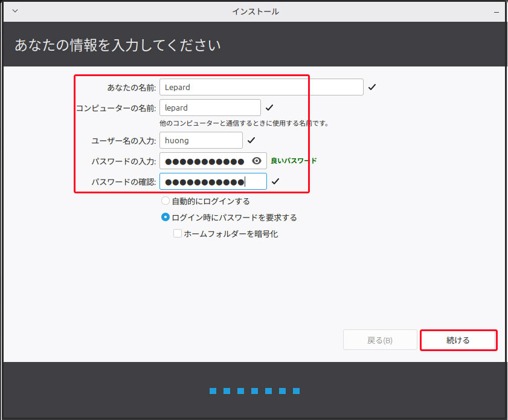Click the あなたの名前: label
The height and width of the screenshot is (420, 508).
132,88
